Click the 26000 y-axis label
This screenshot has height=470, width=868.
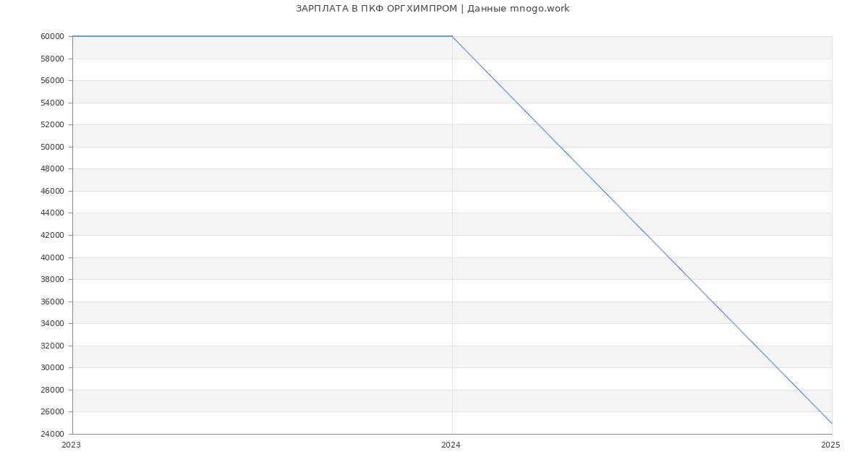tap(54, 411)
